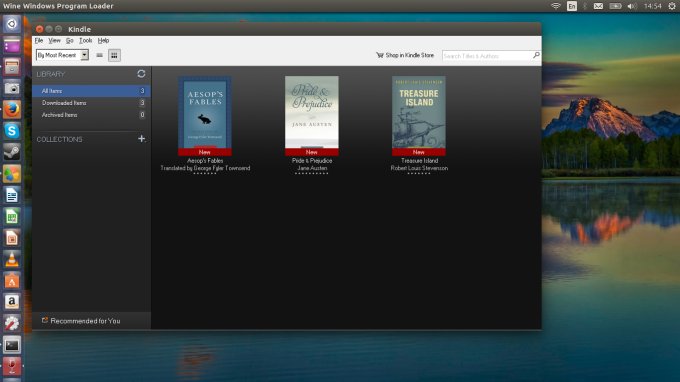
Task: Click the COLLECTIONS section header
Action: [59, 139]
